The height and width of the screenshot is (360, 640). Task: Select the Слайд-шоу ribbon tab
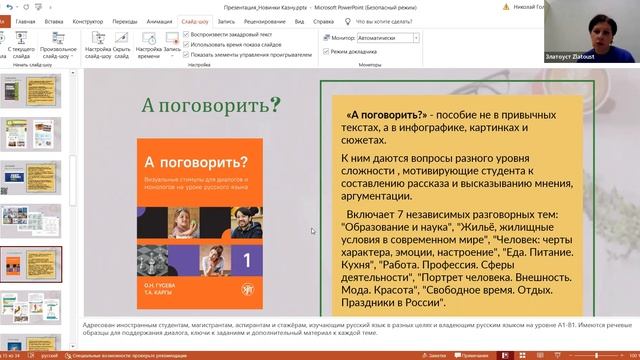195,21
